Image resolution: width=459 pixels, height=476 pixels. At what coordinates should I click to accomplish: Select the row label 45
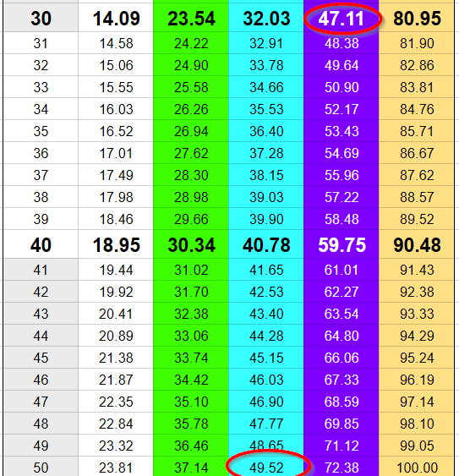point(41,358)
